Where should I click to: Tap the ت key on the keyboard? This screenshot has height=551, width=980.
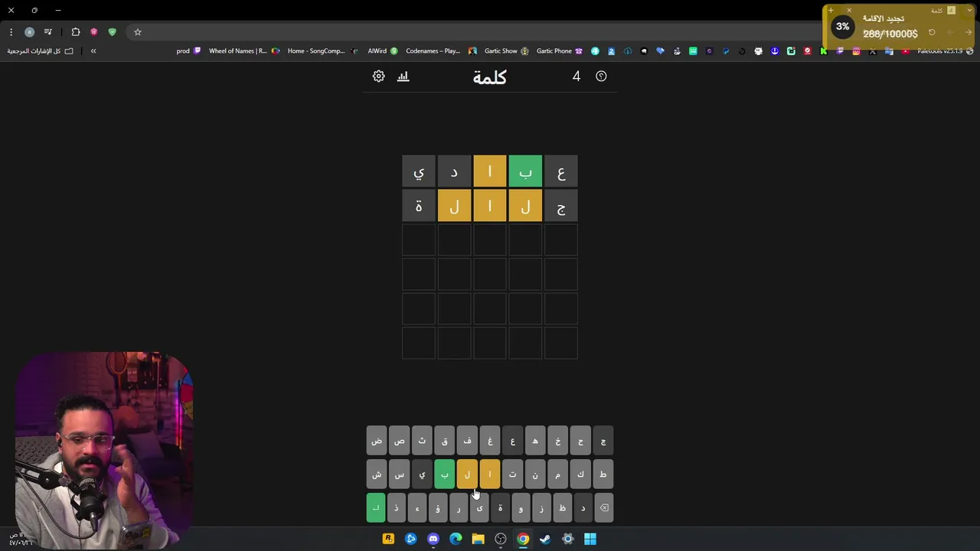pyautogui.click(x=512, y=474)
